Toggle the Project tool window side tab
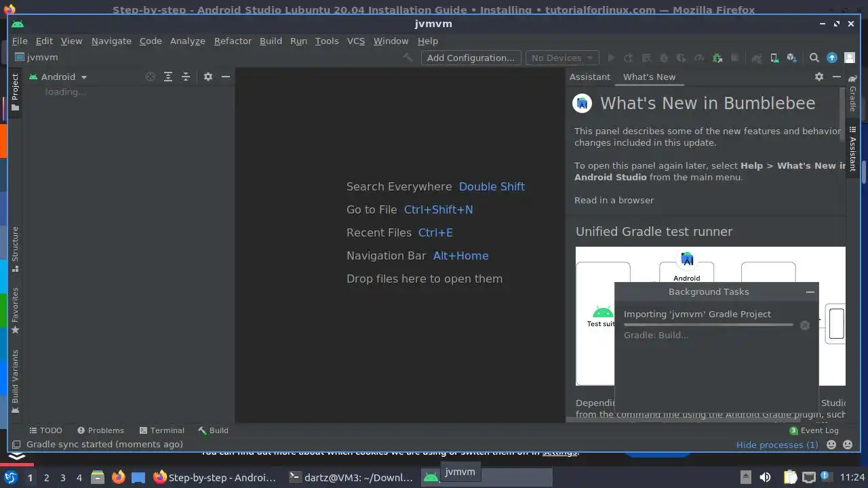Image resolution: width=868 pixels, height=488 pixels. click(x=15, y=92)
